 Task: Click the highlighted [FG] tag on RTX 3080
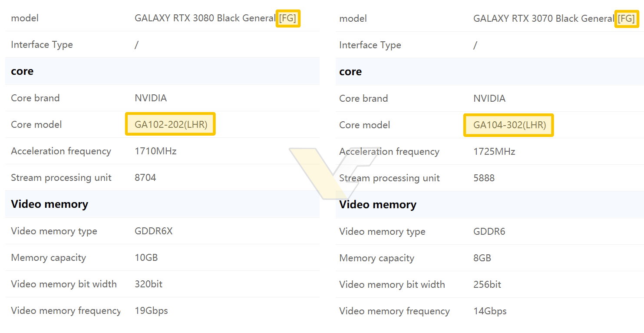[x=287, y=18]
